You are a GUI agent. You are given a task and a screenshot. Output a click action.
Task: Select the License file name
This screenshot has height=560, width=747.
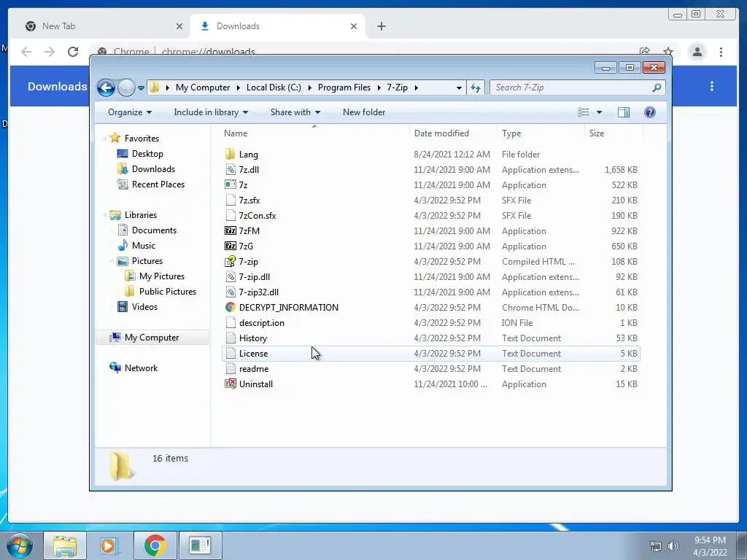(253, 354)
